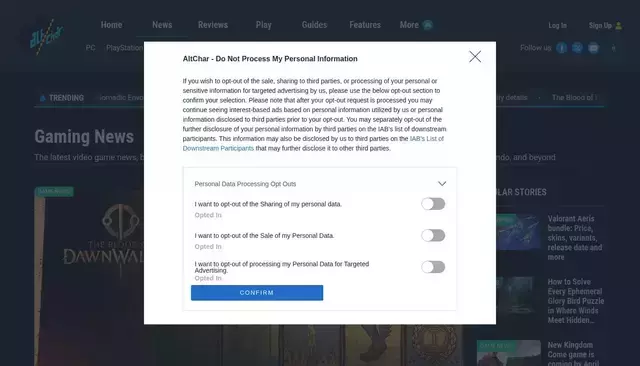
Task: Select the PC platform link
Action: 90,48
